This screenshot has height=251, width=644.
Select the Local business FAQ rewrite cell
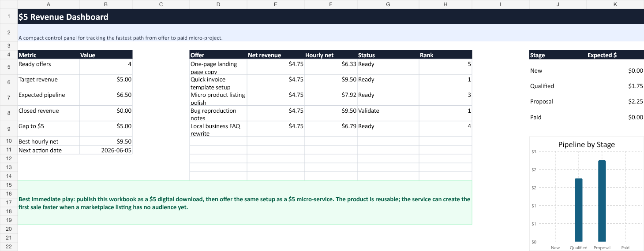click(x=218, y=129)
